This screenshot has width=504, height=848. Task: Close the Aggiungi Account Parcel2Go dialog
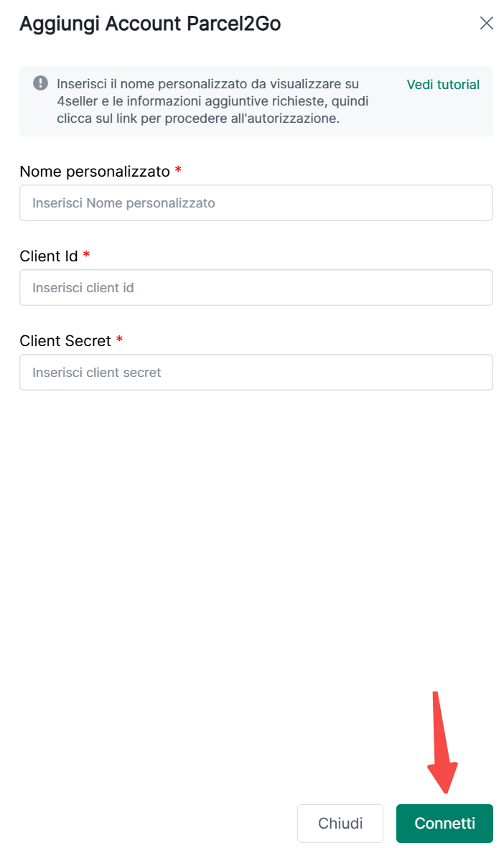[487, 23]
